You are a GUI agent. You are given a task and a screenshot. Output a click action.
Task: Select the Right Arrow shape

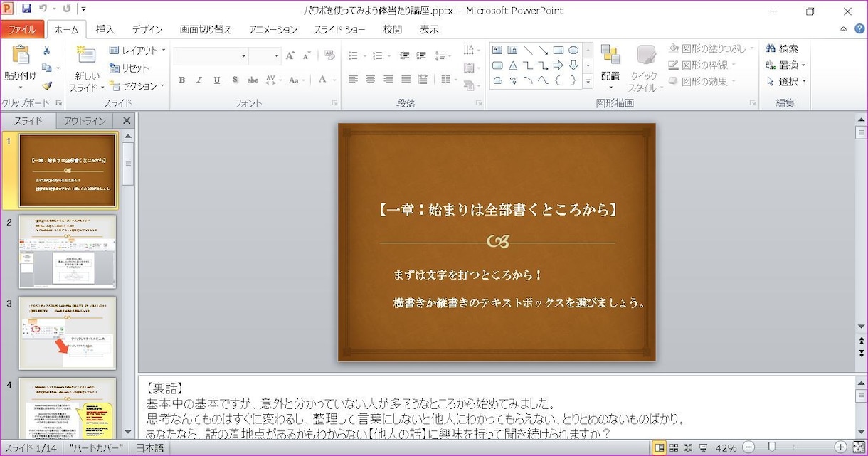[559, 65]
